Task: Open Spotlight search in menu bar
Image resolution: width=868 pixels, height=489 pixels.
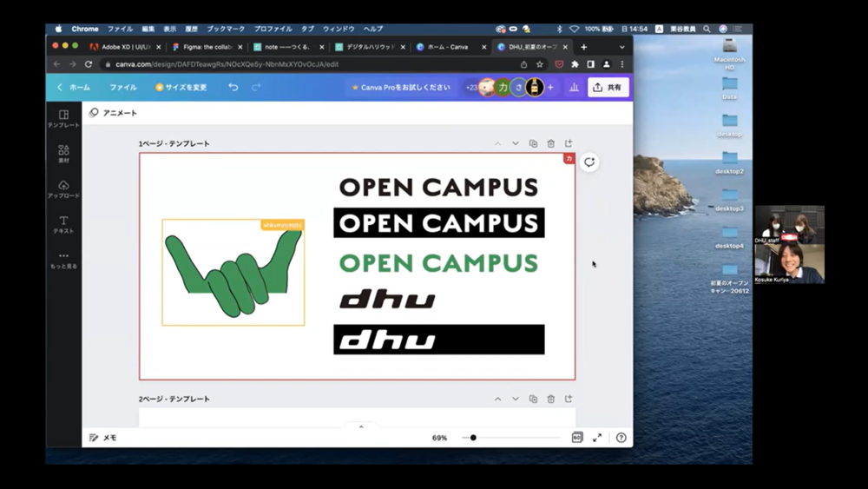Action: (x=707, y=29)
